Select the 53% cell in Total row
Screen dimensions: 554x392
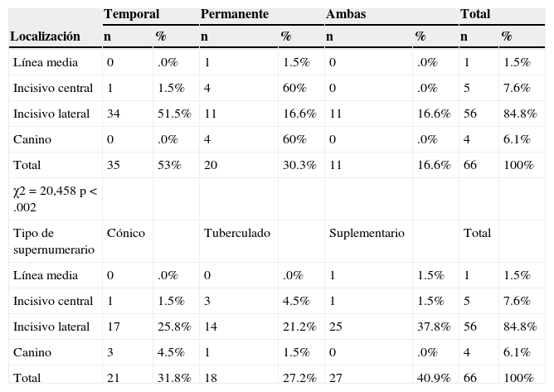[168, 165]
